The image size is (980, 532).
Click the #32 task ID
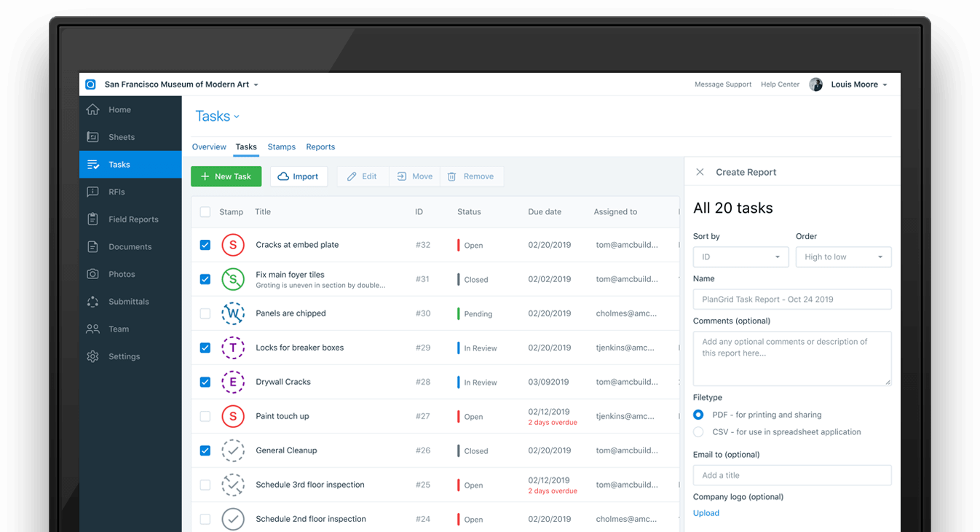click(x=423, y=245)
